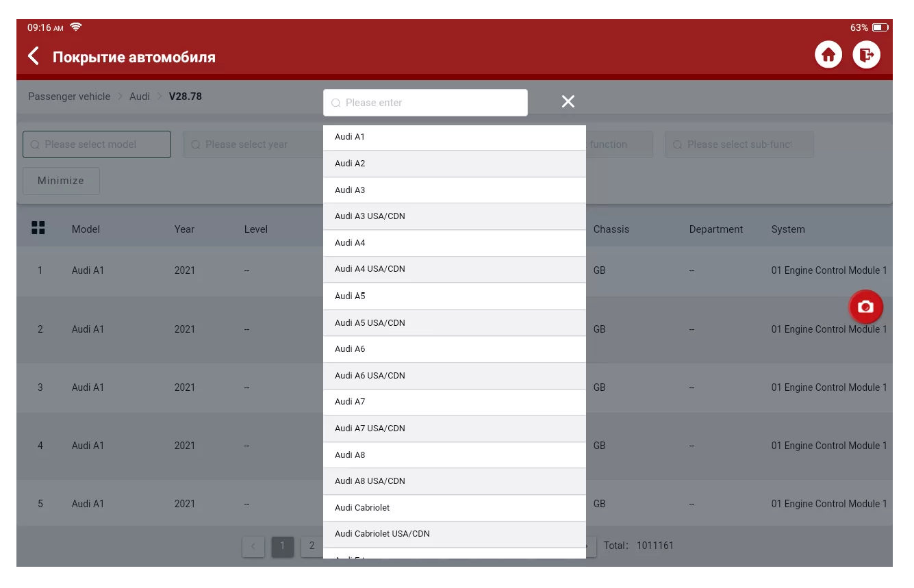Click the grid view icon in table header
The height and width of the screenshot is (588, 914).
click(x=38, y=228)
